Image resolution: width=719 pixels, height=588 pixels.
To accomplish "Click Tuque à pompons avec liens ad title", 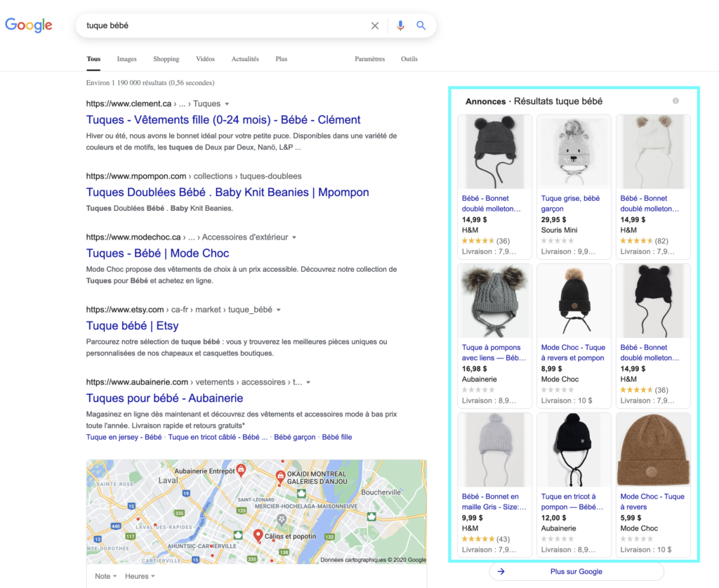I will 494,353.
